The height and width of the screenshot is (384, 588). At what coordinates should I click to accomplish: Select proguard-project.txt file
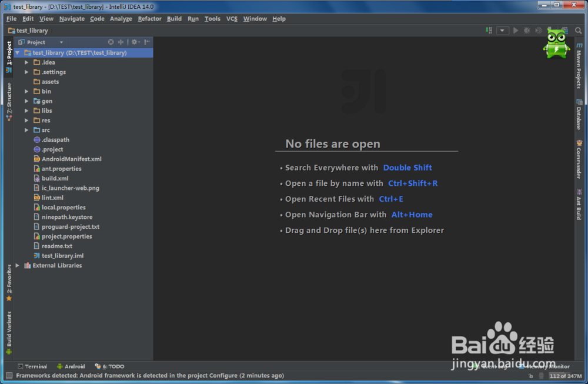66,227
